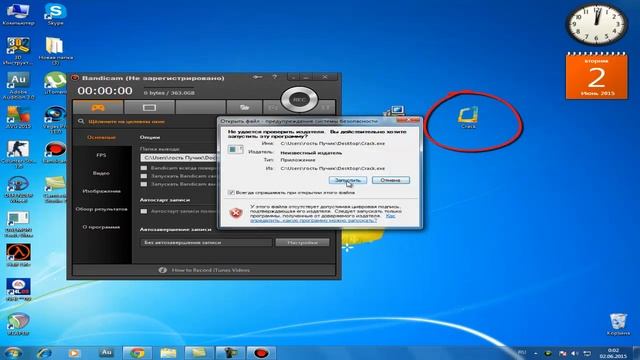Viewport: 640px width, 360px height.
Task: Toggle first Bandicam options checkbox (always on top)
Action: 144,168
